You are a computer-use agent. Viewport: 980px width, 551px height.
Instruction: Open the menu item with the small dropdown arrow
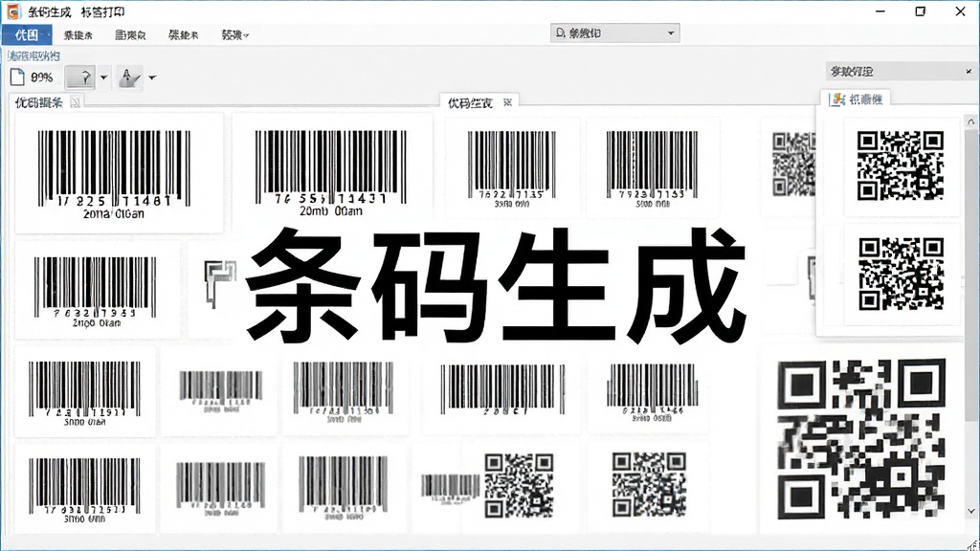(x=235, y=35)
